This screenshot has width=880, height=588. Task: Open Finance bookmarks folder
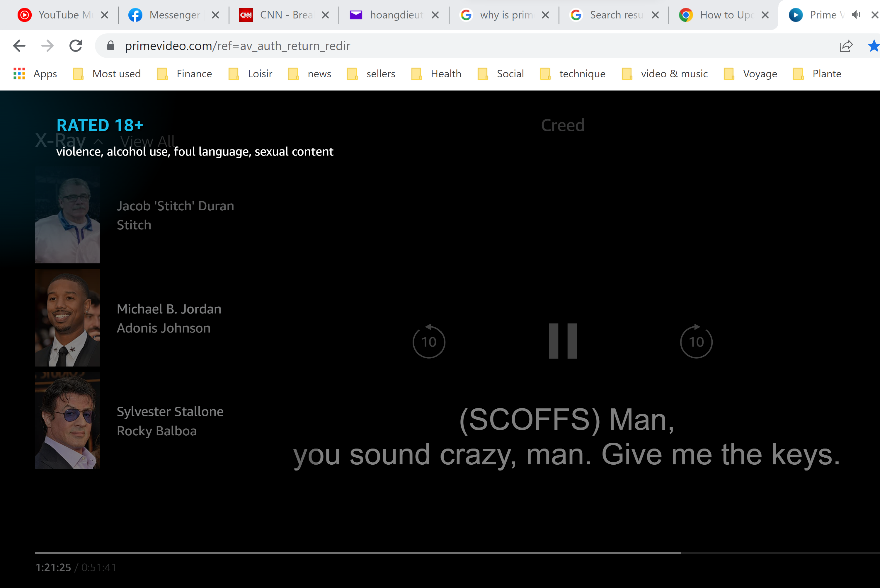[x=185, y=74]
